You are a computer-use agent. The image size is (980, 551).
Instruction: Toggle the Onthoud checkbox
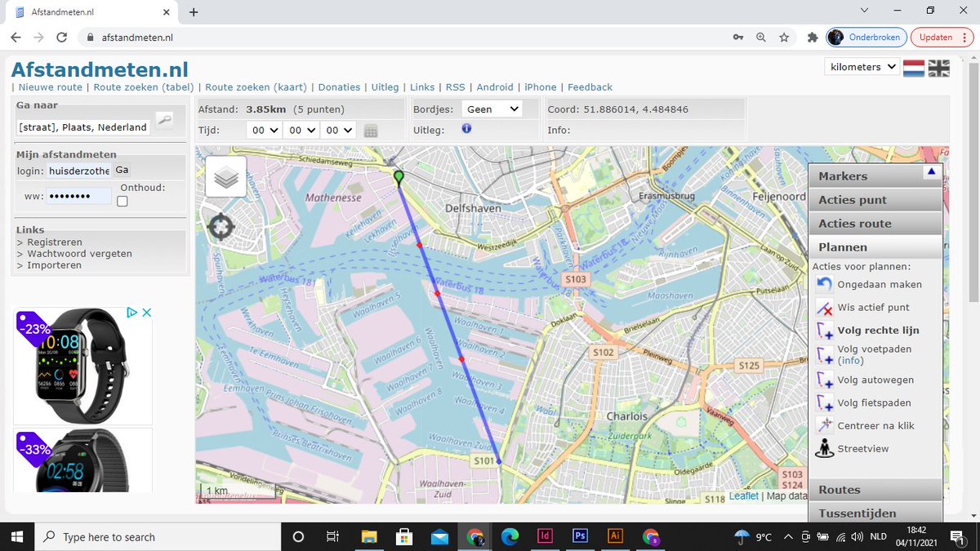point(122,202)
